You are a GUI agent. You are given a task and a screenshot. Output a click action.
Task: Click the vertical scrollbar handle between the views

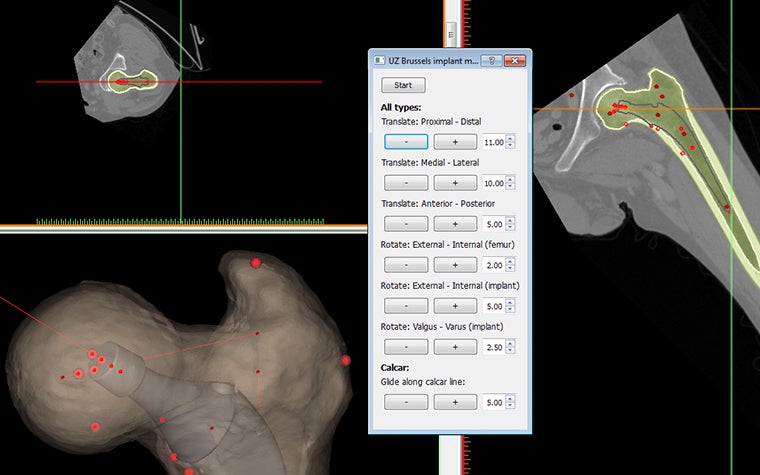point(451,34)
